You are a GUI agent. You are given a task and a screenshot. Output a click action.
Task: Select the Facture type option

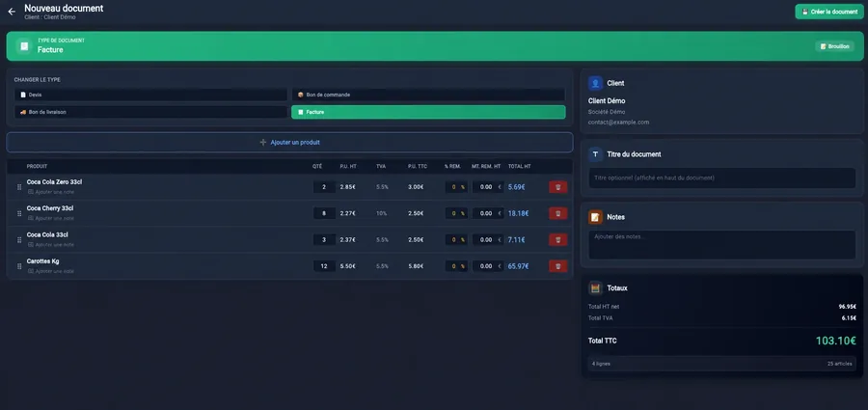point(428,112)
